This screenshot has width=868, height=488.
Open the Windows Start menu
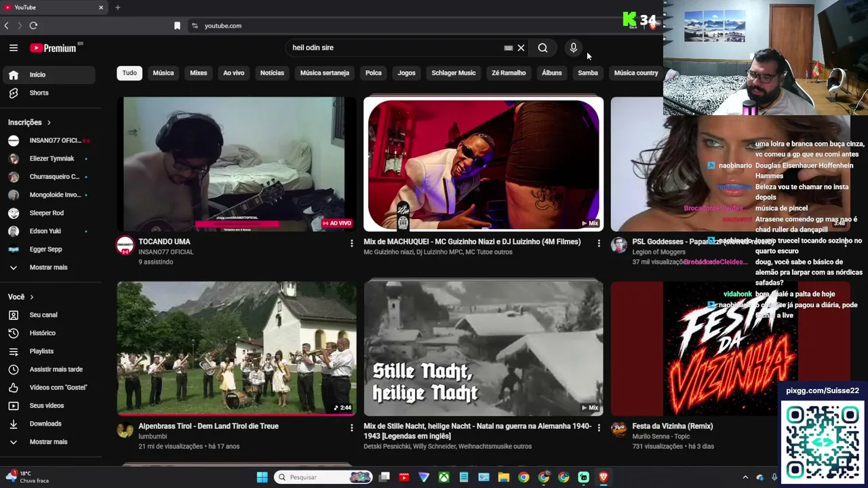(x=262, y=477)
